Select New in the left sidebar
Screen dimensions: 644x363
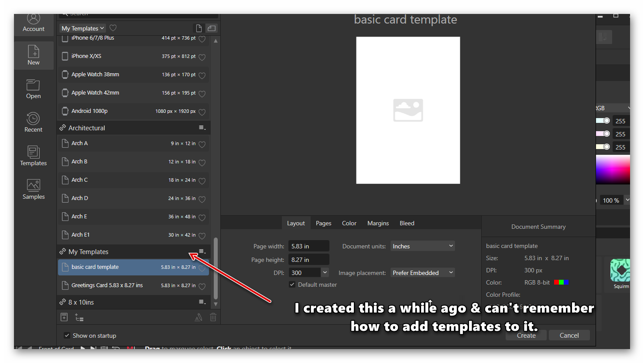(x=34, y=55)
